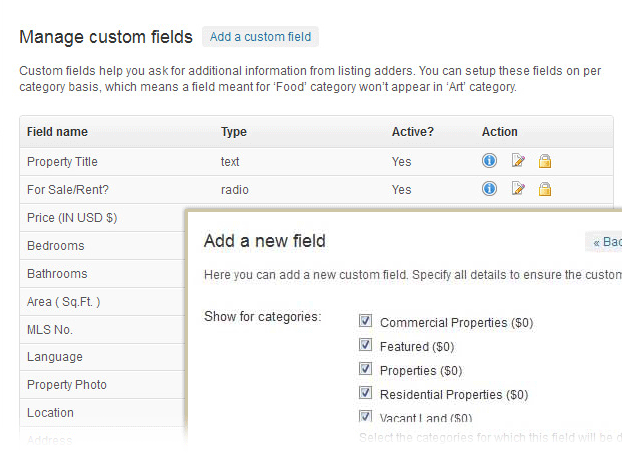622x469 pixels.
Task: Select the Language field row
Action: point(102,357)
